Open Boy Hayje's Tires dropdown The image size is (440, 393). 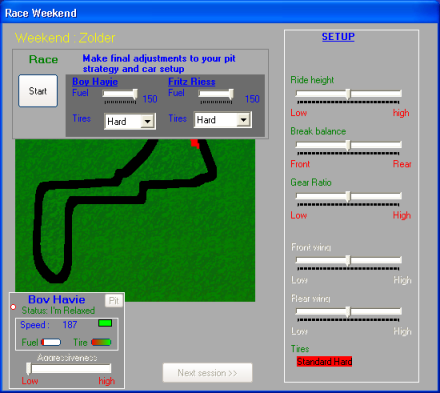tap(147, 121)
